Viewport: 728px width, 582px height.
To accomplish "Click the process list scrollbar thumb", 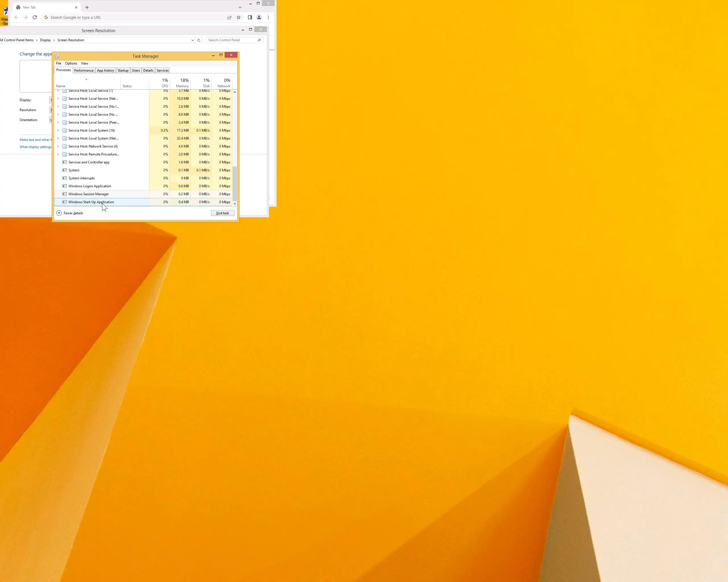I will [235, 184].
